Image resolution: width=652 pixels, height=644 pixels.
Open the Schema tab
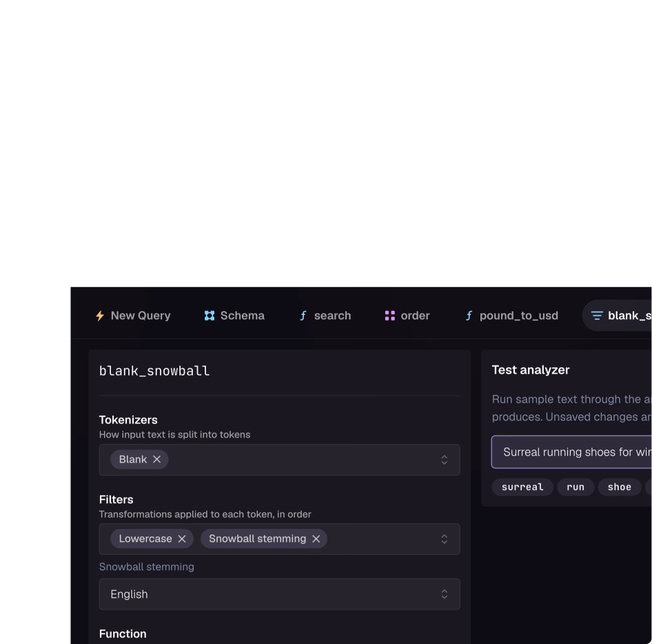tap(234, 316)
